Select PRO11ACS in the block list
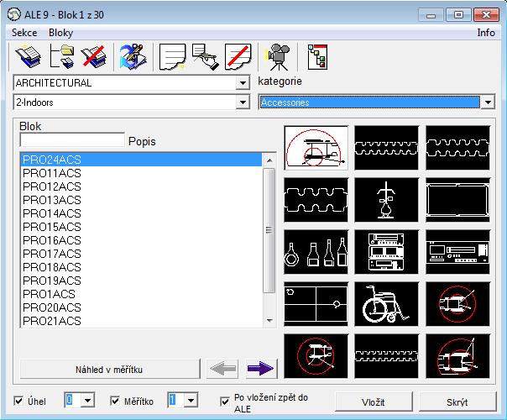The width and height of the screenshot is (507, 420). (141, 173)
